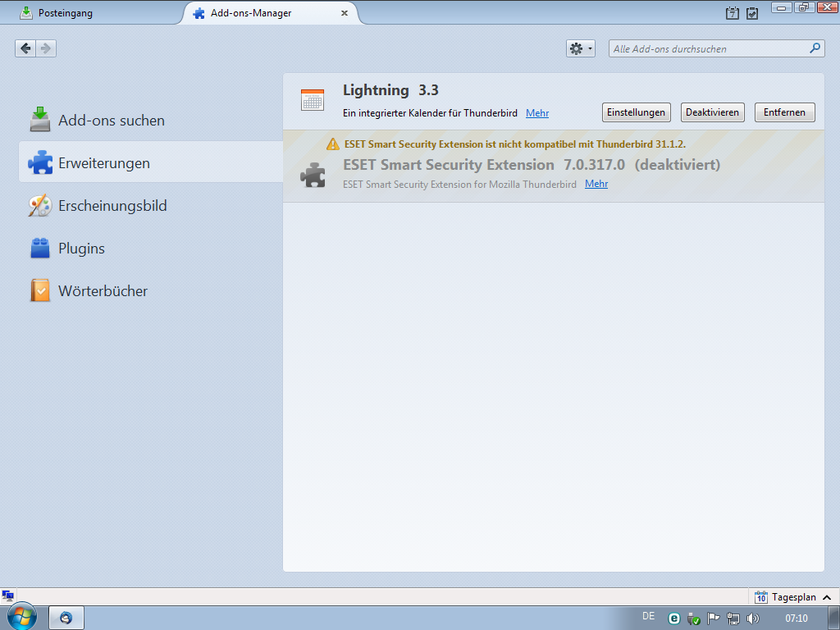
Task: Click the Thunderbird taskbar button
Action: 66,618
